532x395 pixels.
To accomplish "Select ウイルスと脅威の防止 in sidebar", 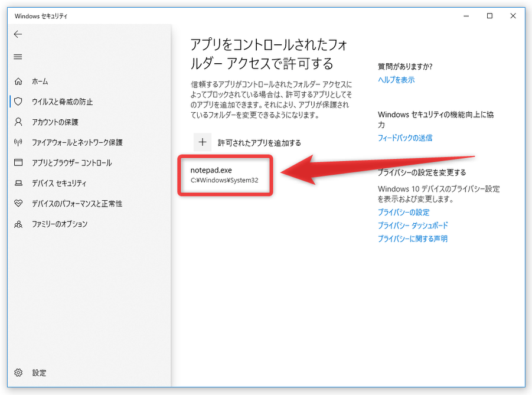I will (x=62, y=102).
